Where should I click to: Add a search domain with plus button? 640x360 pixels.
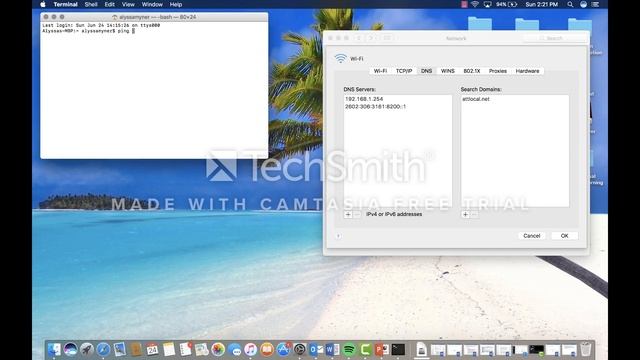click(x=465, y=214)
